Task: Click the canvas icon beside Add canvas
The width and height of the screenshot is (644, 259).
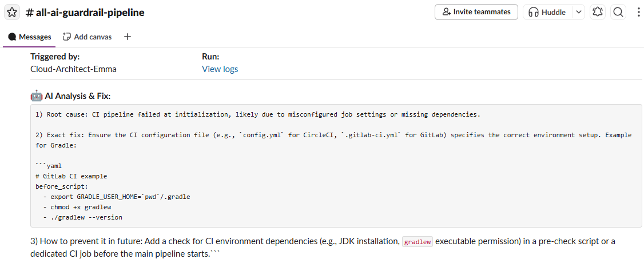Action: (67, 37)
